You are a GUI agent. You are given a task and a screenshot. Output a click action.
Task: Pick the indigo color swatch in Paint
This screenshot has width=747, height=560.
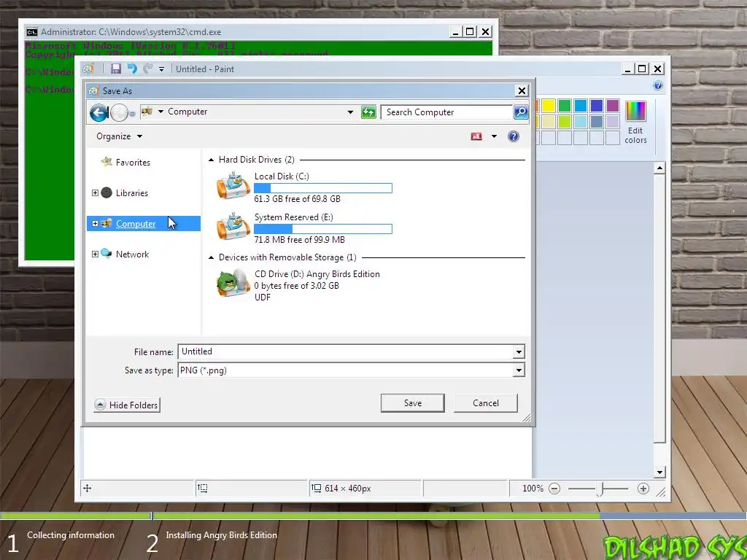pyautogui.click(x=597, y=106)
